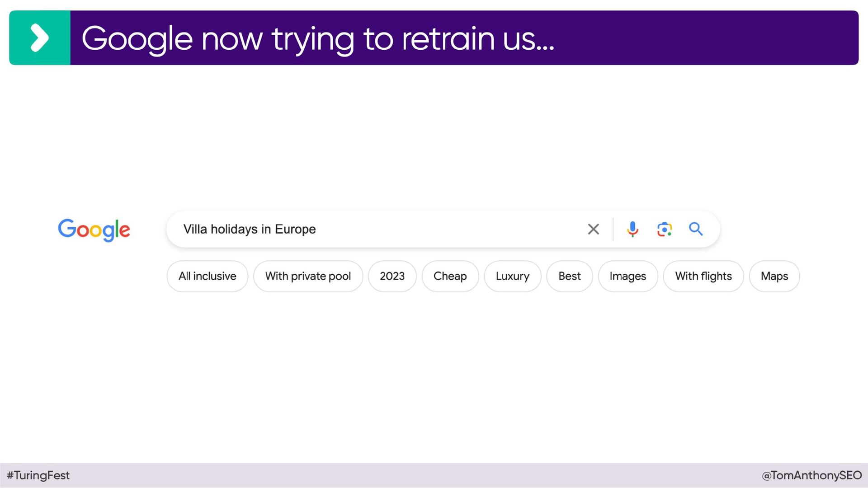Screen dimensions: 868x488
Task: Submit search with the magnifying glass icon
Action: 696,229
